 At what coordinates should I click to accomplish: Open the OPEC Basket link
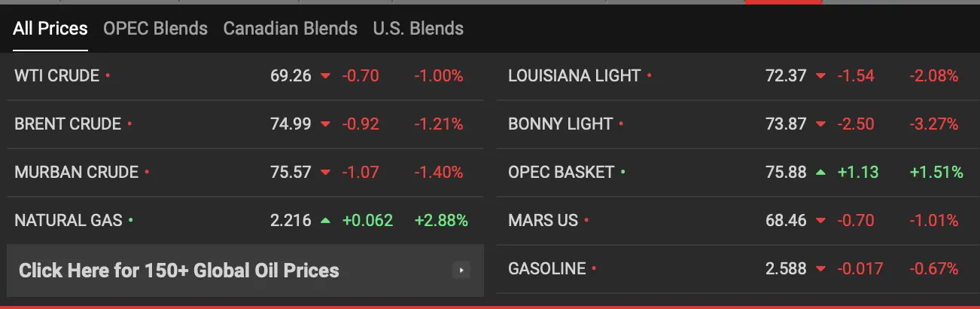coord(561,172)
